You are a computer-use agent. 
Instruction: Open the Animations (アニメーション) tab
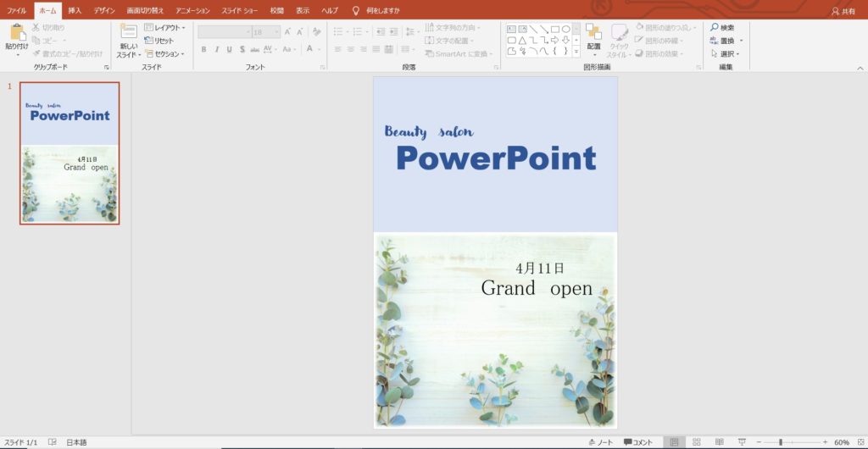[x=193, y=10]
